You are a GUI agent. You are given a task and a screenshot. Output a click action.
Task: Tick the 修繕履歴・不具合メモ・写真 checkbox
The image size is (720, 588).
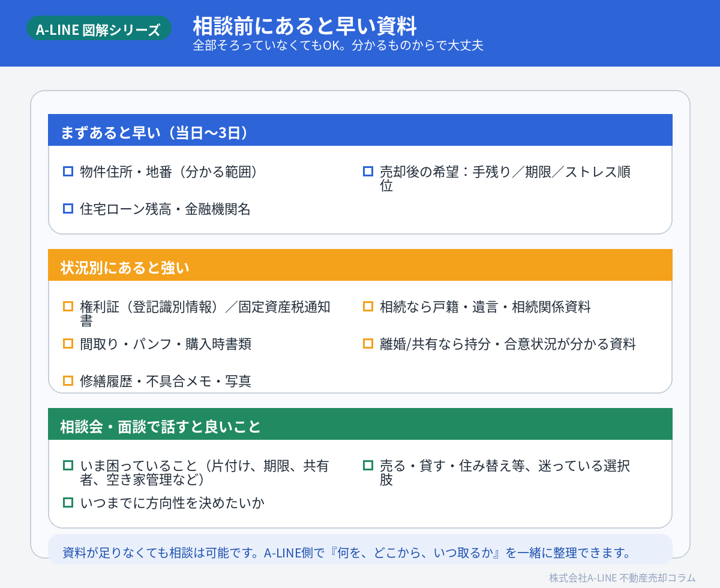point(68,381)
